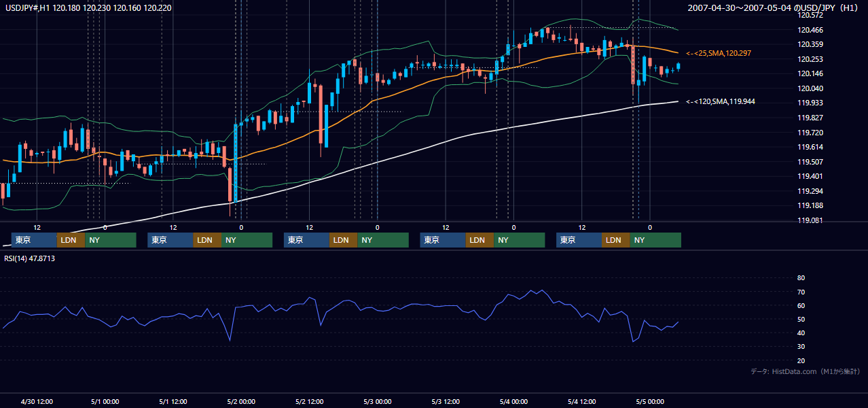The height and width of the screenshot is (408, 868).
Task: Click the 5/1 12:00 time axis label
Action: point(173,401)
